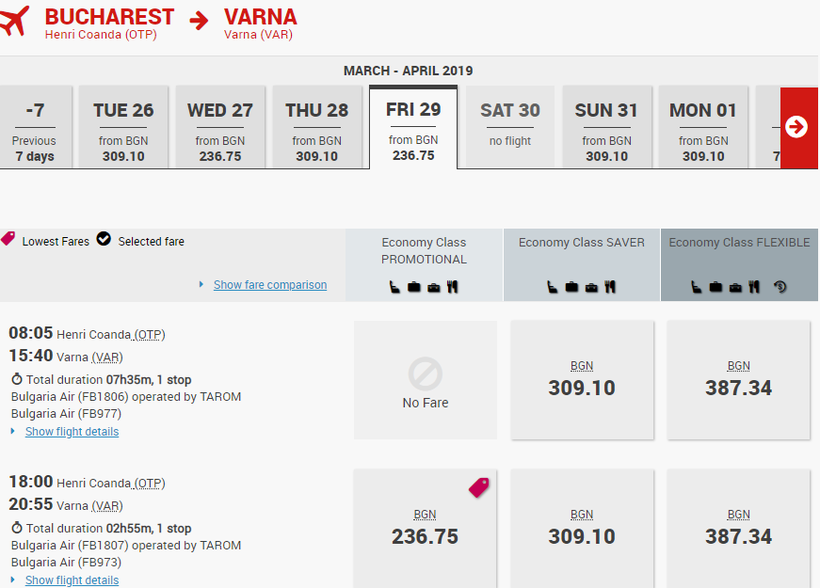Viewport: 820px width, 588px height.
Task: Click the refund icon under Economy Class FLEXIBLE
Action: click(x=780, y=287)
